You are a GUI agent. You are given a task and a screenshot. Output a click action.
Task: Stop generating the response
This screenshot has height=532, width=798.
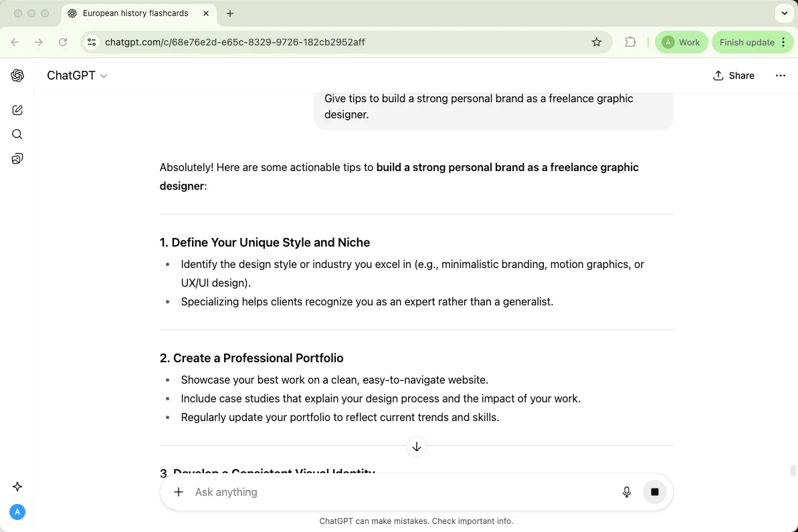click(655, 492)
